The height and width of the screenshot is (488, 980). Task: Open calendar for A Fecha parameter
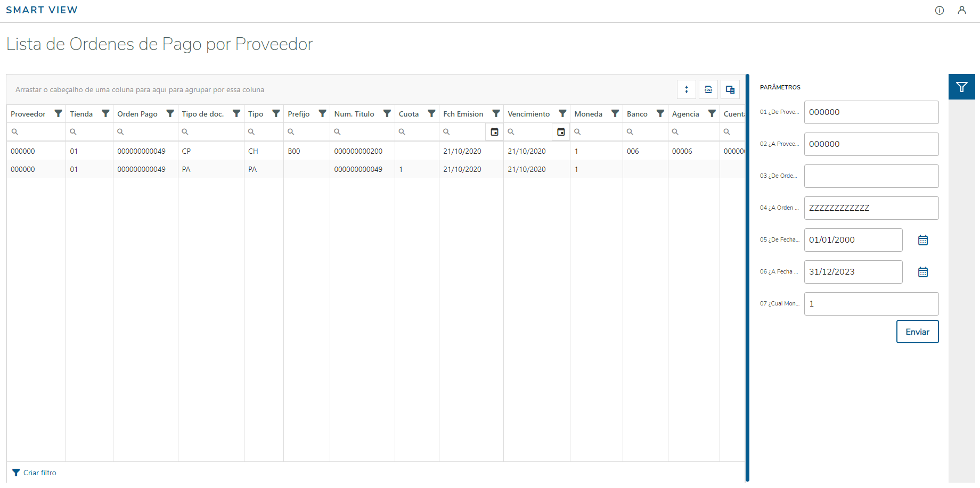pos(923,272)
